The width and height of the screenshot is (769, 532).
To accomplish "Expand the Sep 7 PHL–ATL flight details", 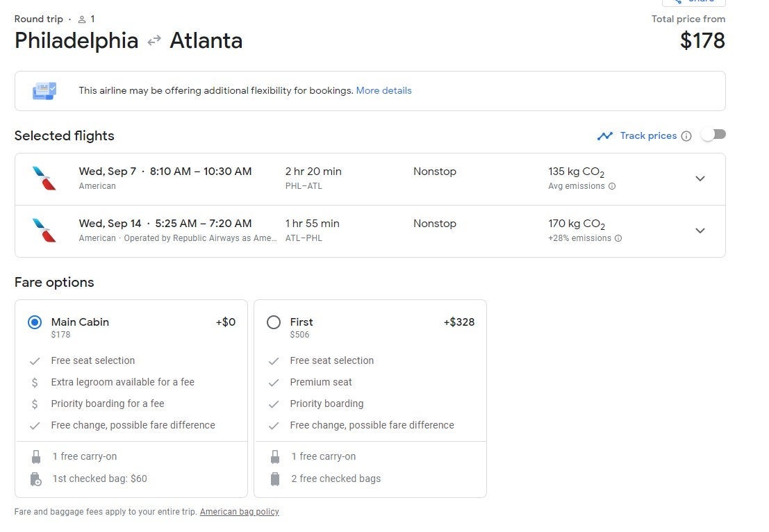I will [700, 178].
